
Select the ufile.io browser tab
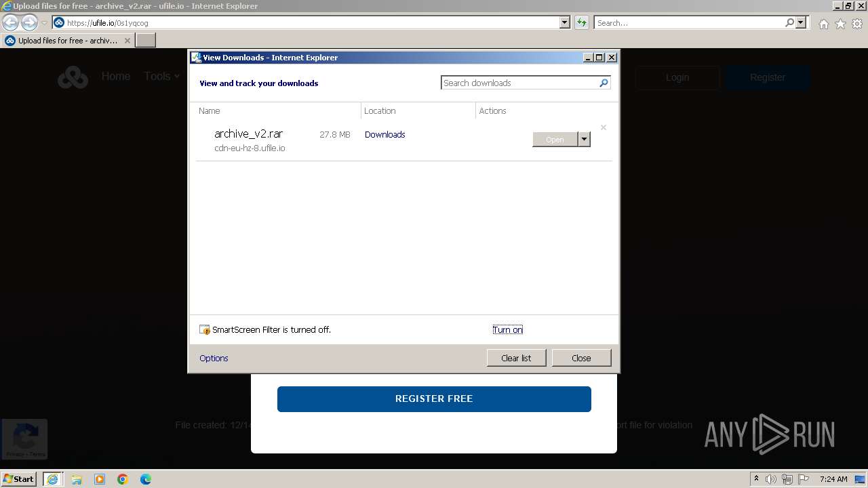pos(68,41)
